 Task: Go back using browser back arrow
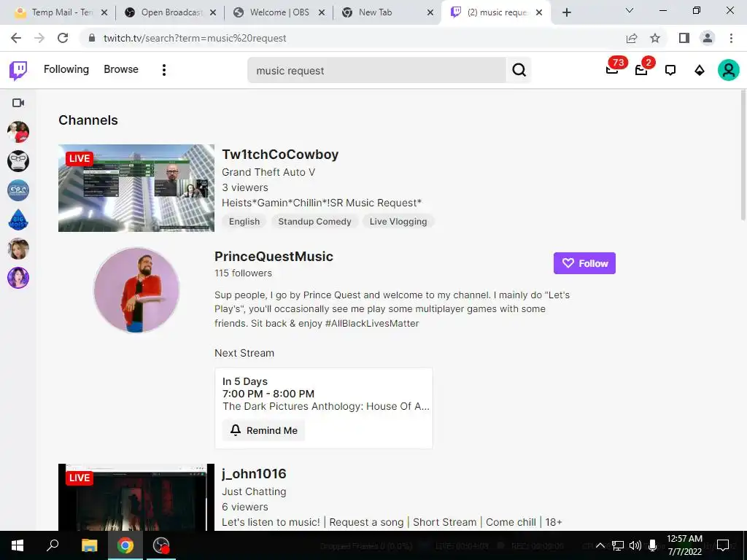[x=16, y=38]
